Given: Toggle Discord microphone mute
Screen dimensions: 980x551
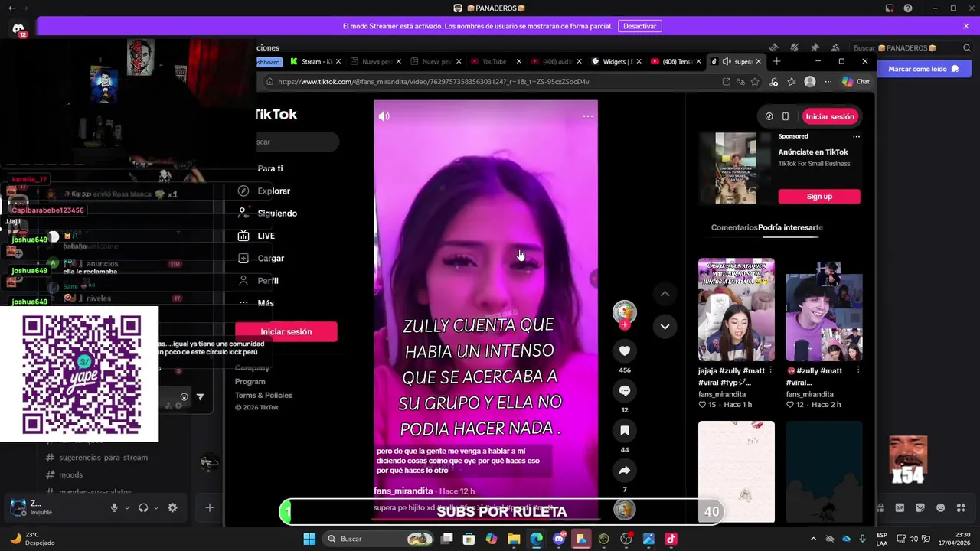Looking at the screenshot, I should click(x=114, y=507).
